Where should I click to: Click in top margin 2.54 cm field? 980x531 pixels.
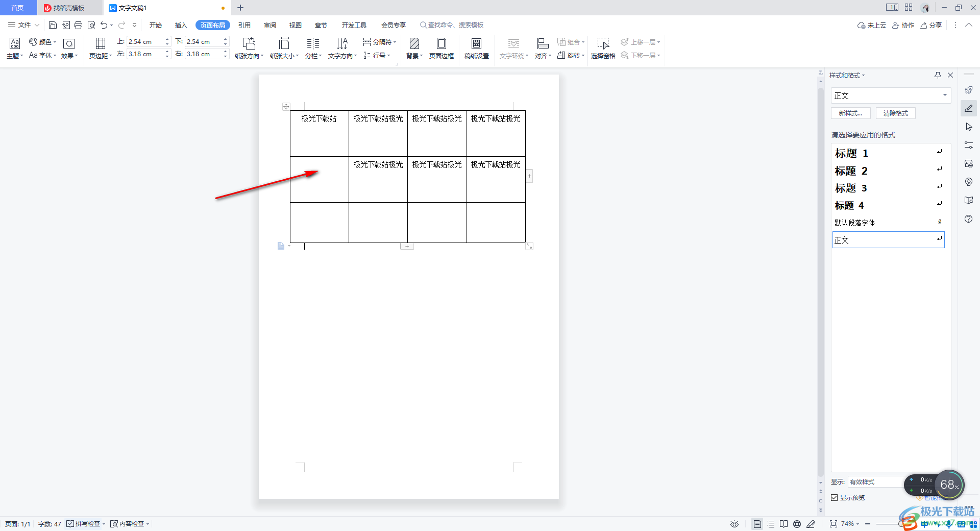(145, 42)
